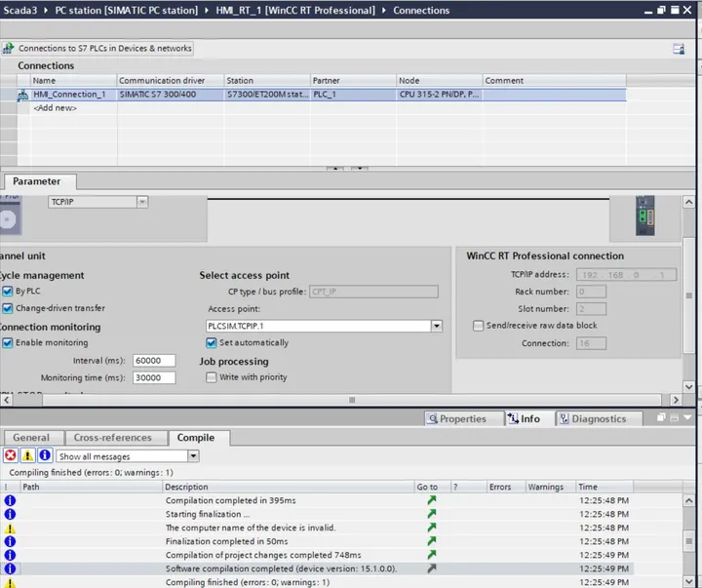Open the Show all messages dropdown
This screenshot has height=588, width=702.
(193, 456)
